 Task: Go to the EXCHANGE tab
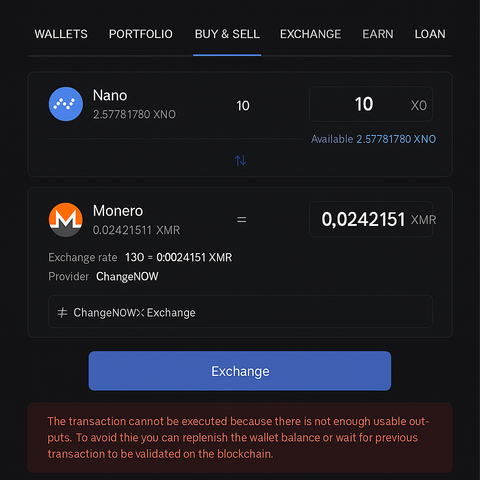310,34
